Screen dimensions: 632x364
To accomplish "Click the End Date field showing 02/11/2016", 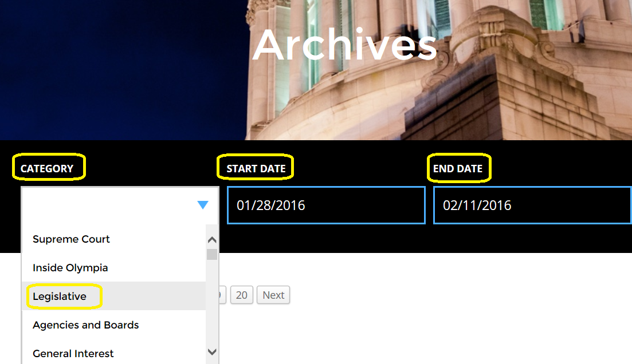I will [x=531, y=205].
